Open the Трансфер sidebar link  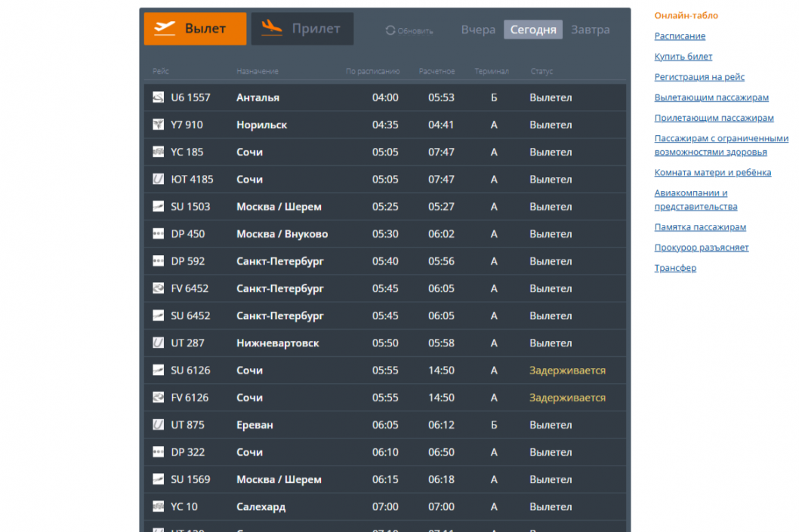pos(675,268)
